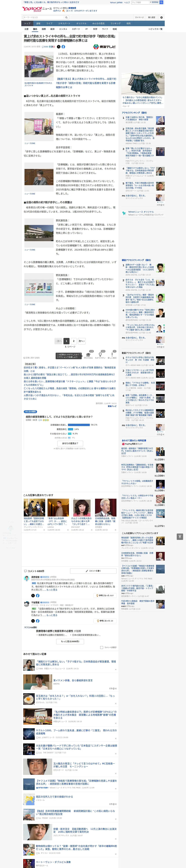Share article on X near headline
The image size is (186, 868).
coord(59,47)
